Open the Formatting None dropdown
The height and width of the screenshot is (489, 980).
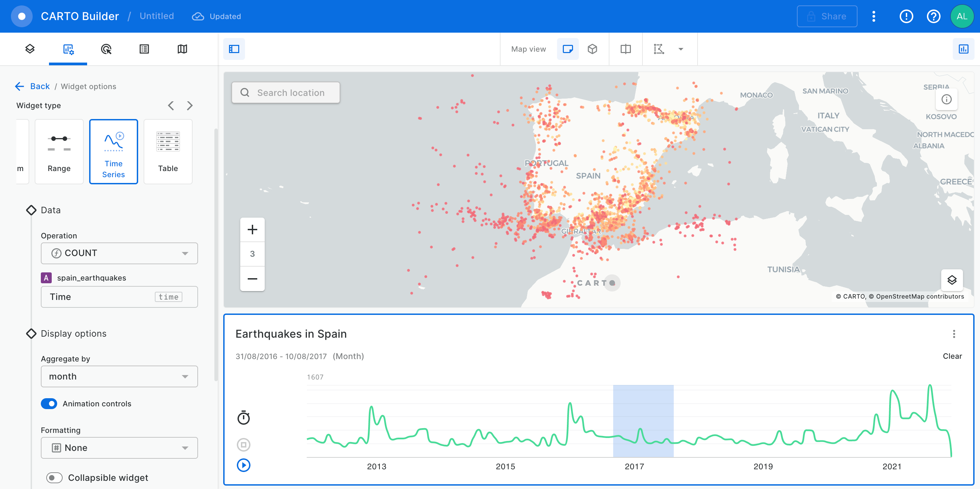pos(119,448)
